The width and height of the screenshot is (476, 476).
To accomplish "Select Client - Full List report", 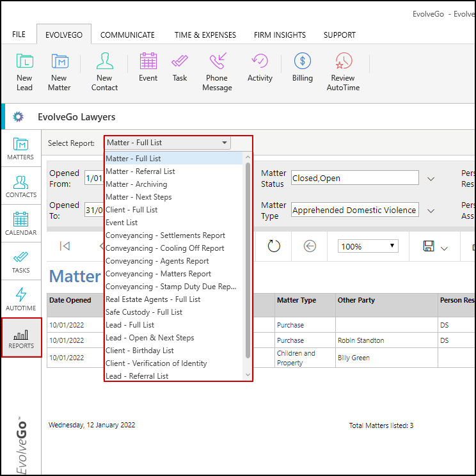I will (x=173, y=209).
